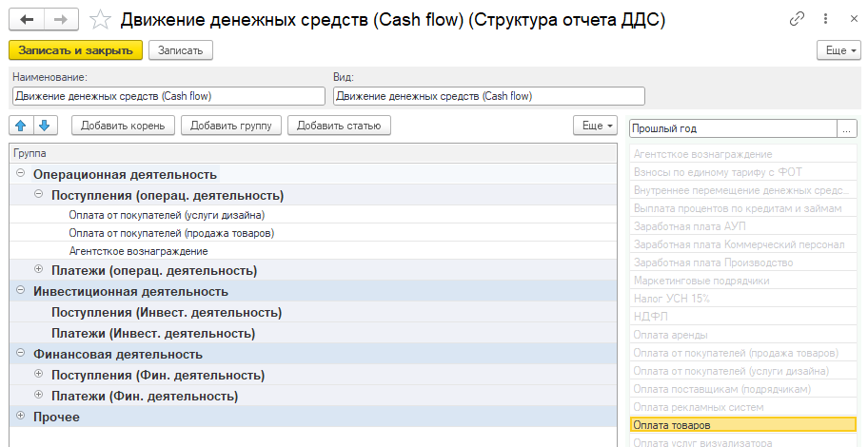Expand the Прочее group
The height and width of the screenshot is (447, 868).
21,416
